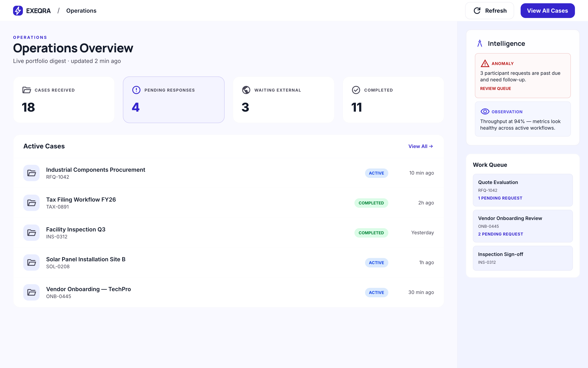The width and height of the screenshot is (588, 368).
Task: Click the arrow in View All link
Action: 431,146
